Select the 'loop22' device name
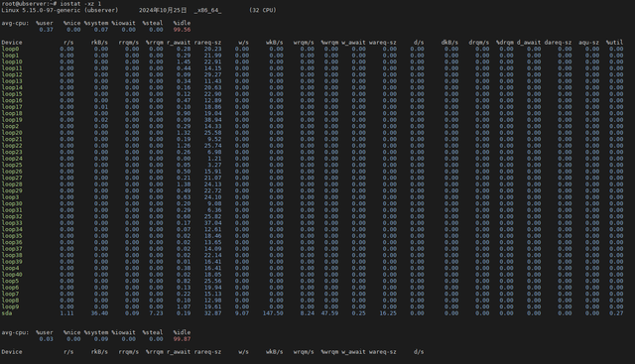Screen dimensions: 635x364 12,146
